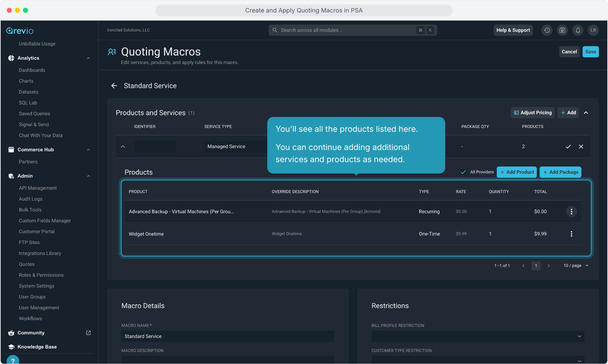This screenshot has height=364, width=608.
Task: Open Help & Support
Action: click(513, 30)
